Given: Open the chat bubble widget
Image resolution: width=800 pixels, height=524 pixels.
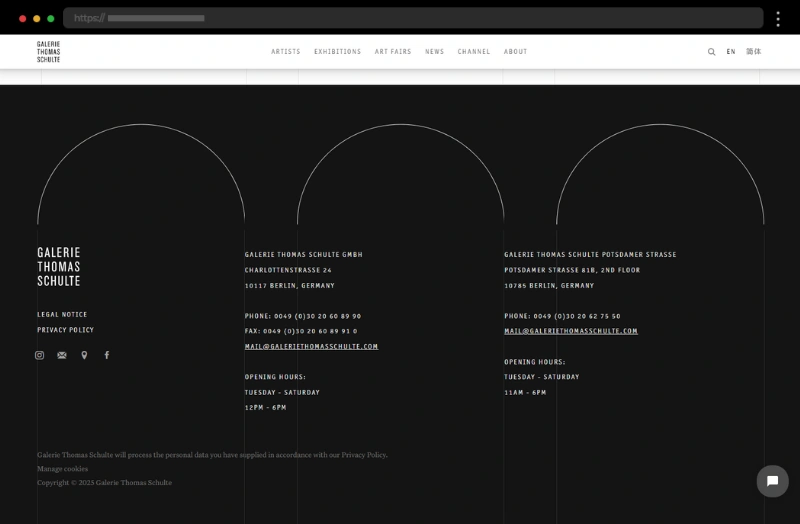Looking at the screenshot, I should pyautogui.click(x=772, y=481).
